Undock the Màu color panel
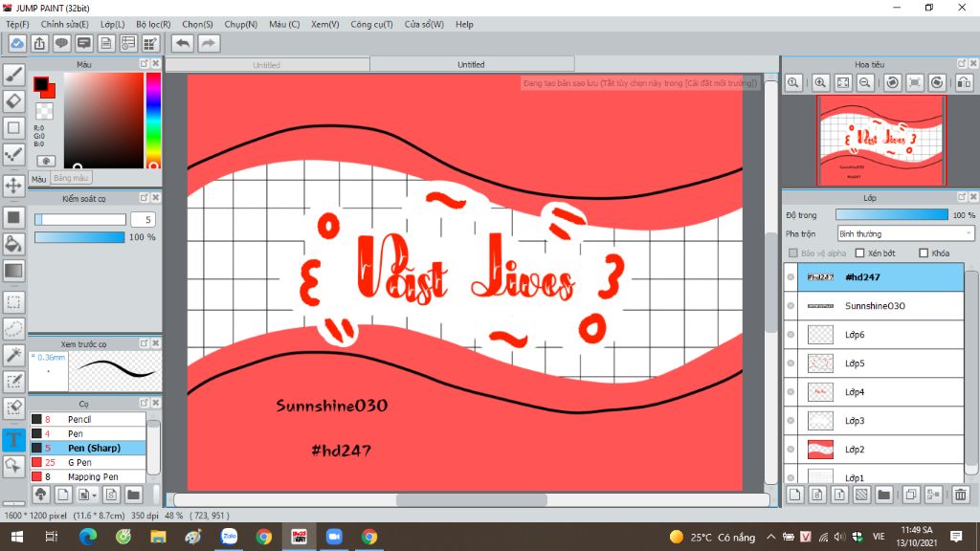This screenshot has width=980, height=551. click(144, 64)
